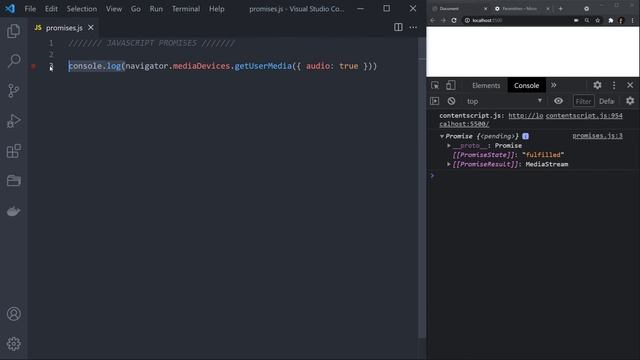The height and width of the screenshot is (360, 640).
Task: Click the localhost address bar
Action: click(516, 20)
